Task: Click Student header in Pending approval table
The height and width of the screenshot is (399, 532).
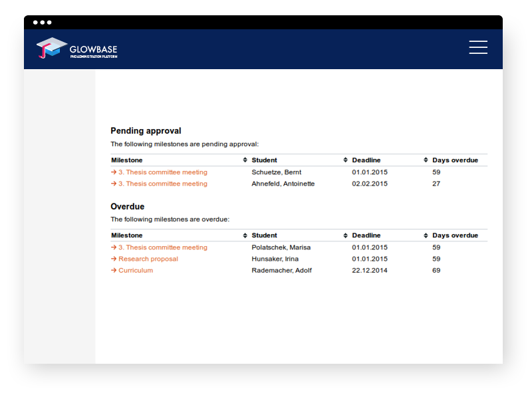Action: coord(264,160)
